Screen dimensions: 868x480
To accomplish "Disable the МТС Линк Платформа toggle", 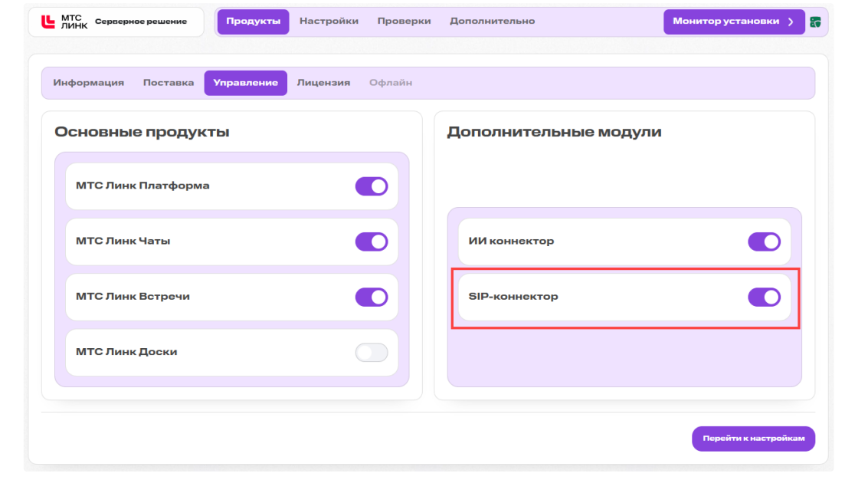I will pos(372,186).
